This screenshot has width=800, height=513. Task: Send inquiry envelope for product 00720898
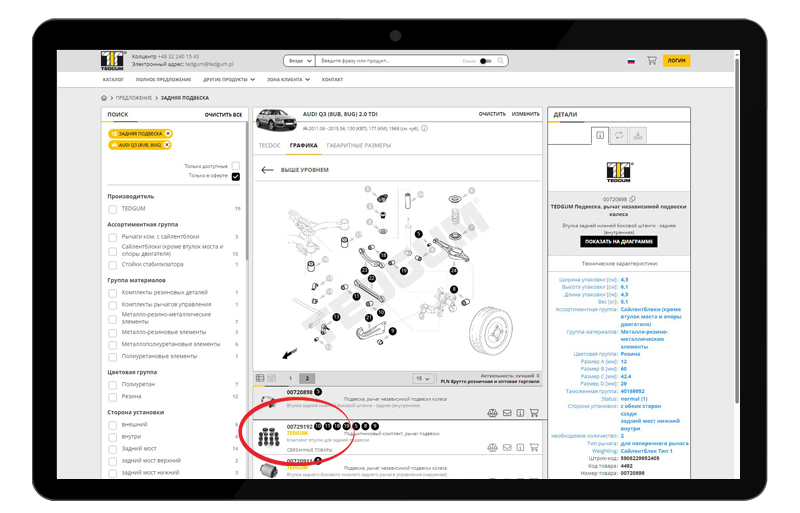tap(507, 413)
